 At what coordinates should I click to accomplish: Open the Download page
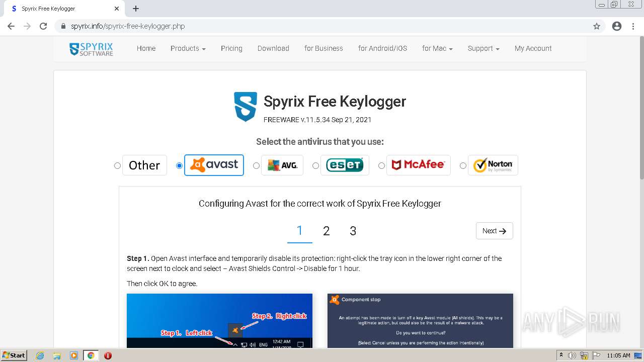click(273, 49)
